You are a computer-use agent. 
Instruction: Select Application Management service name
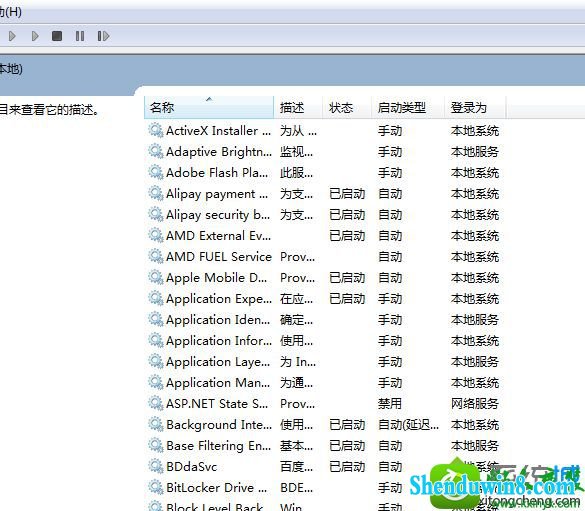pyautogui.click(x=218, y=383)
